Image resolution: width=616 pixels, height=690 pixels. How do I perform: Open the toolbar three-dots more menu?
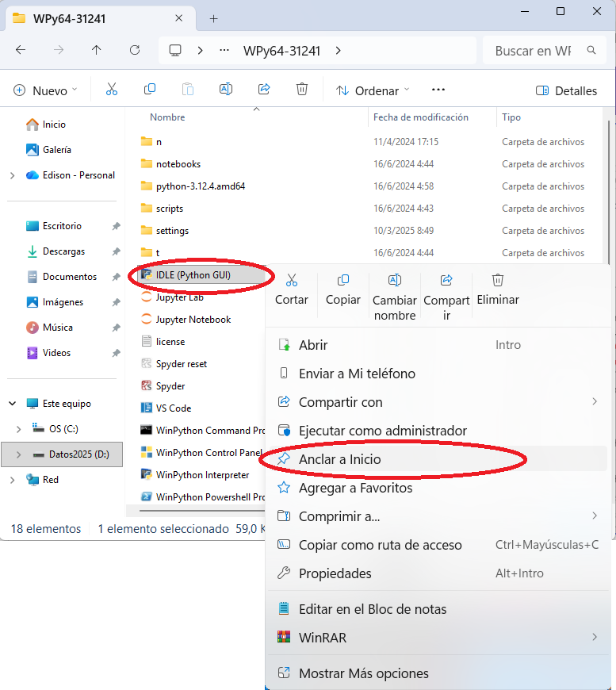pyautogui.click(x=438, y=90)
